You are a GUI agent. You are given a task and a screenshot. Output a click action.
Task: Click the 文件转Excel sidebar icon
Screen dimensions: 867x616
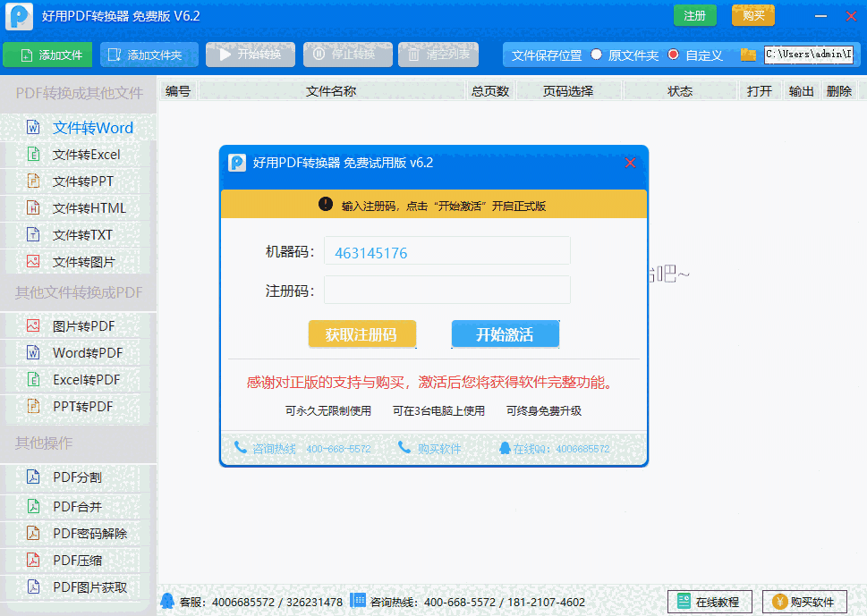pyautogui.click(x=33, y=155)
